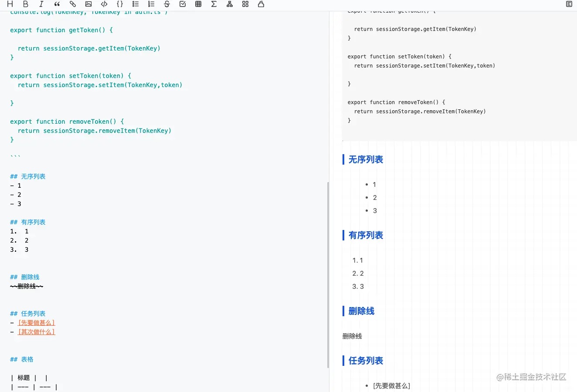
Task: Insert a diagram chart
Action: click(x=230, y=4)
